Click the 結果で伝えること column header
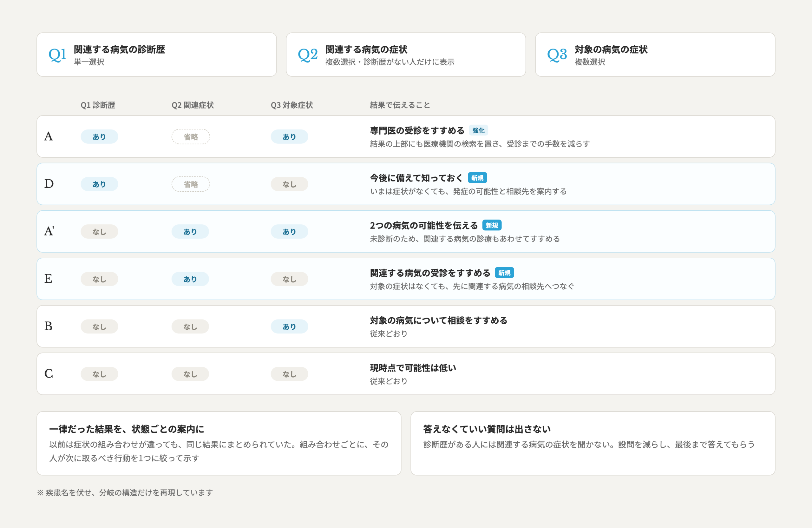 tap(400, 105)
